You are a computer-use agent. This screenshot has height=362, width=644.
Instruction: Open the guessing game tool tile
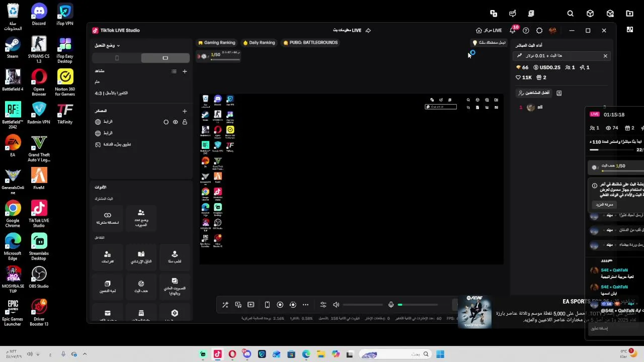(108, 287)
